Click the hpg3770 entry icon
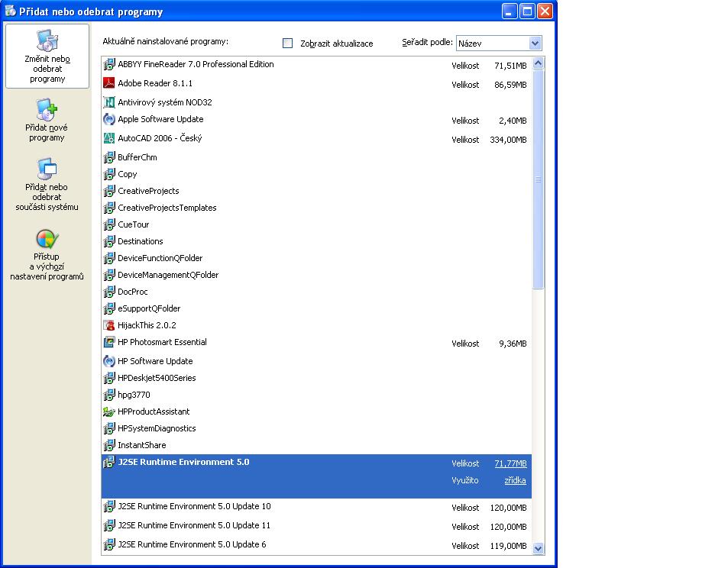Viewport: 728px width, 568px height. pos(109,395)
